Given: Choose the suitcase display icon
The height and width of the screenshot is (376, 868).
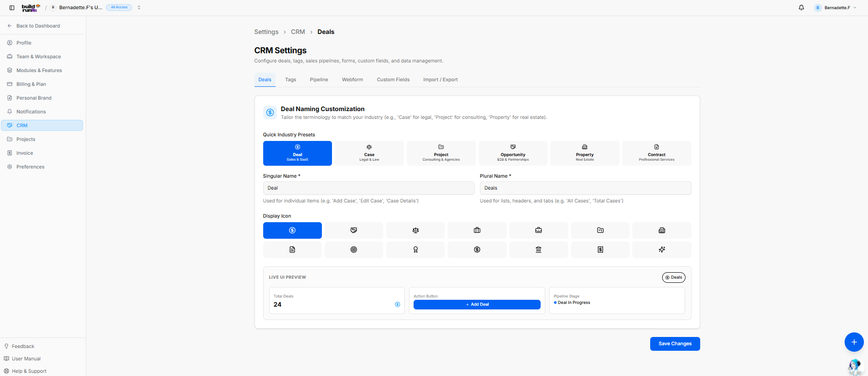Looking at the screenshot, I should click(477, 230).
